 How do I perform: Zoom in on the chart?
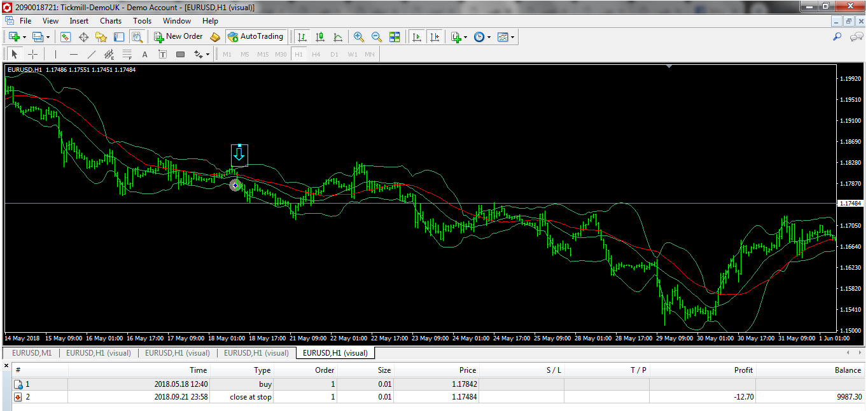(x=359, y=37)
